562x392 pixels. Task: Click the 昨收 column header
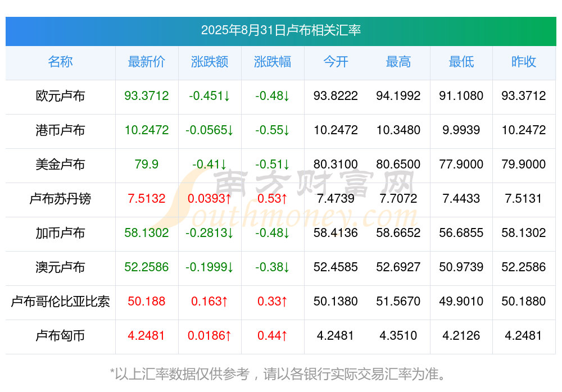coord(524,62)
